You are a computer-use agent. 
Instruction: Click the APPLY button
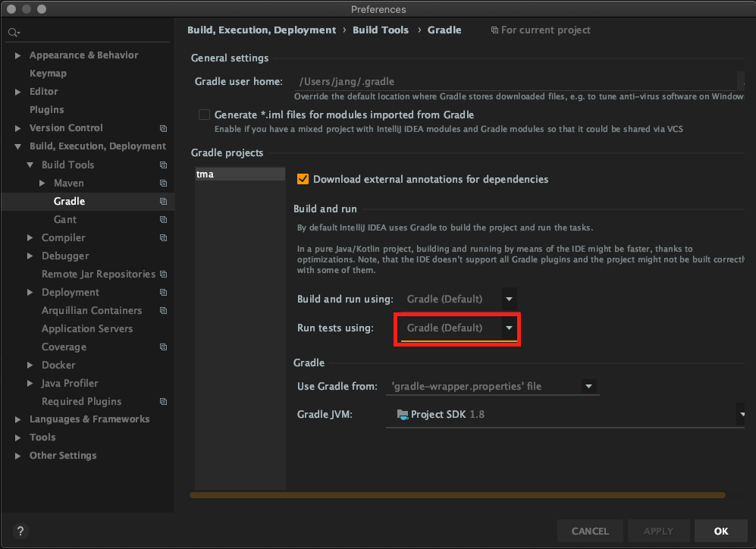click(658, 531)
